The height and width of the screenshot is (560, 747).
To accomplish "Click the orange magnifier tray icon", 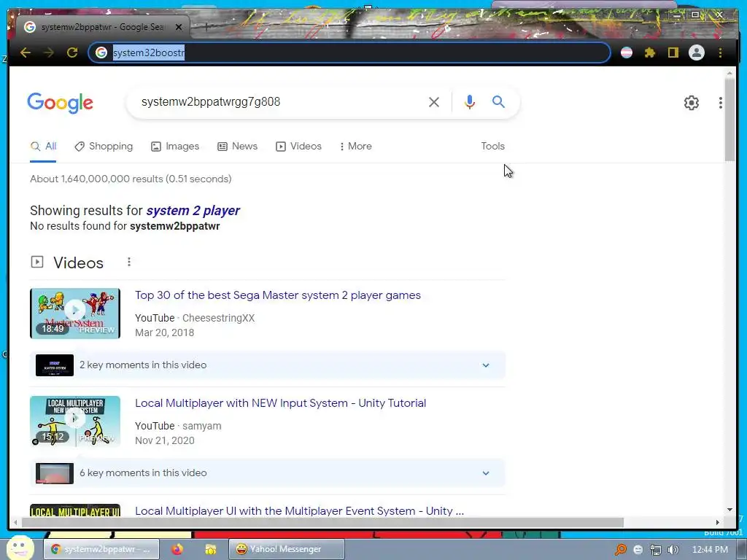I will tap(620, 550).
